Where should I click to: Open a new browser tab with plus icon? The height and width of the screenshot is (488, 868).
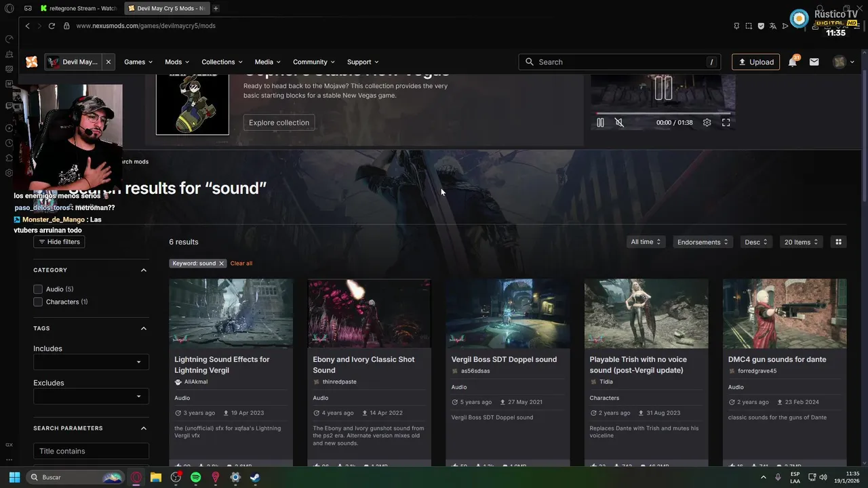[216, 8]
